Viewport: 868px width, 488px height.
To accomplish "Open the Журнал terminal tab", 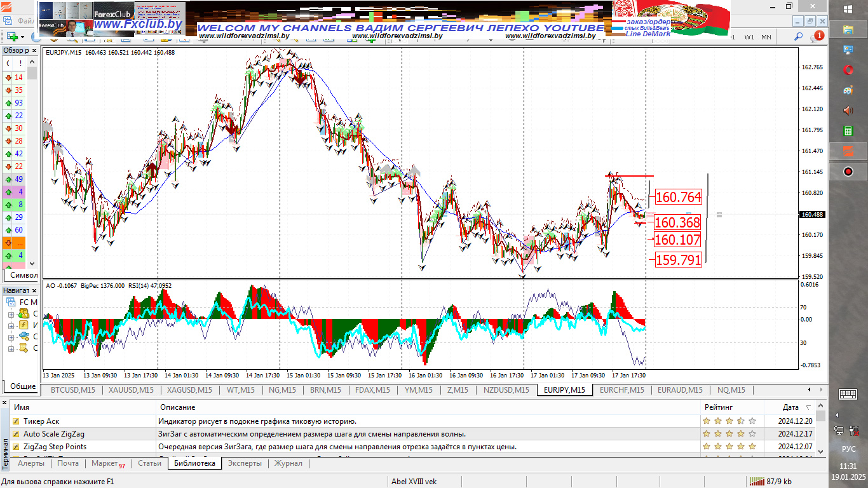I will point(288,463).
